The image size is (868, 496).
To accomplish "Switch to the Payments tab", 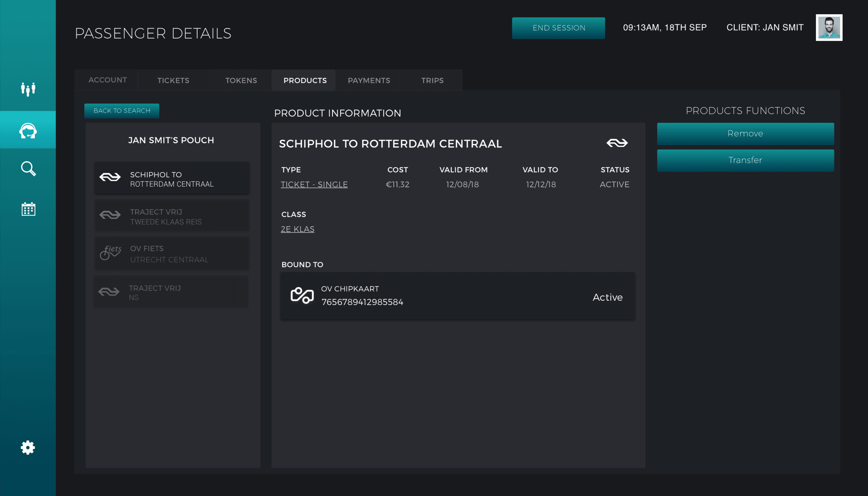I will tap(369, 81).
